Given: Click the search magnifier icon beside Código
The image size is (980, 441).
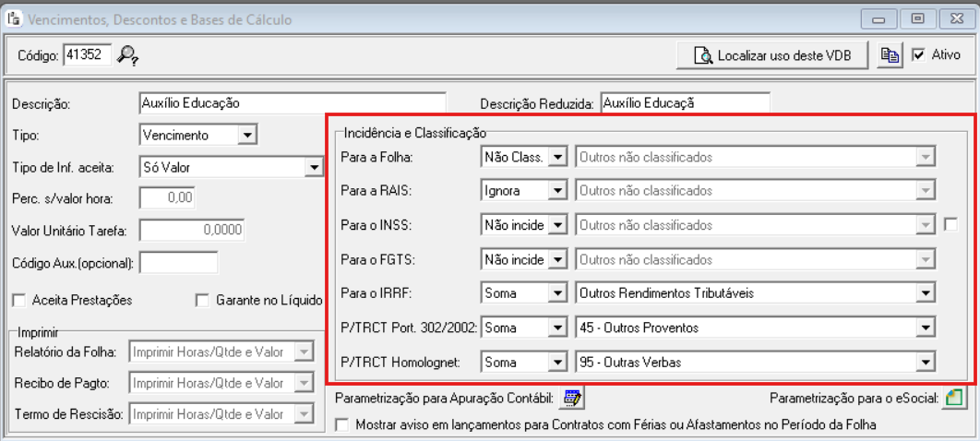Looking at the screenshot, I should pyautogui.click(x=130, y=56).
